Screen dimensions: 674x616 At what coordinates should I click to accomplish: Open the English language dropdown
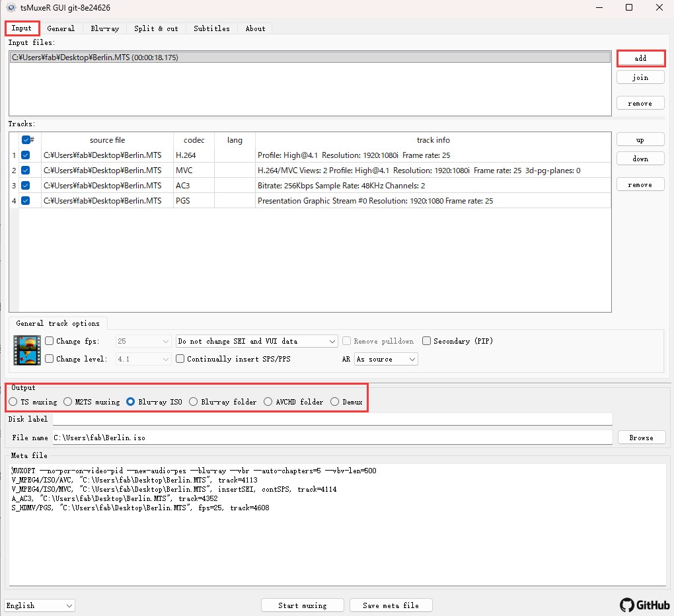tap(40, 605)
